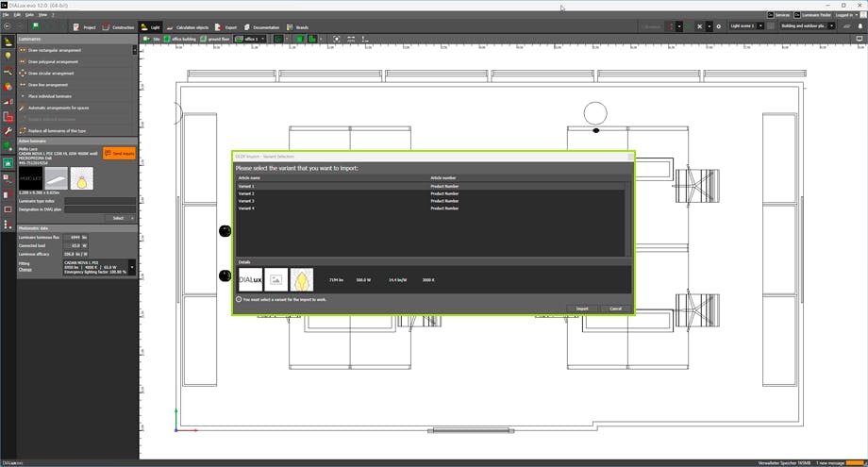This screenshot has height=467, width=868.
Task: Click the Services button at top right
Action: (778, 15)
